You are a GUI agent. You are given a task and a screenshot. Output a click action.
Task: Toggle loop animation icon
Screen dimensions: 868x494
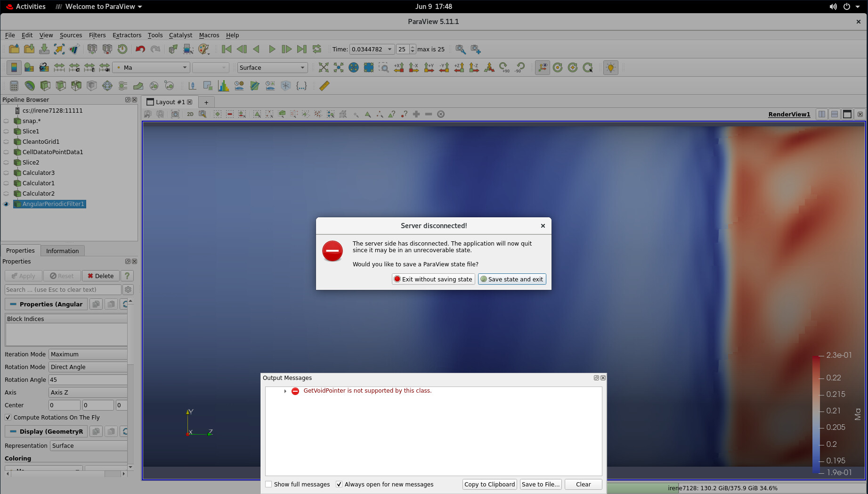tap(317, 49)
